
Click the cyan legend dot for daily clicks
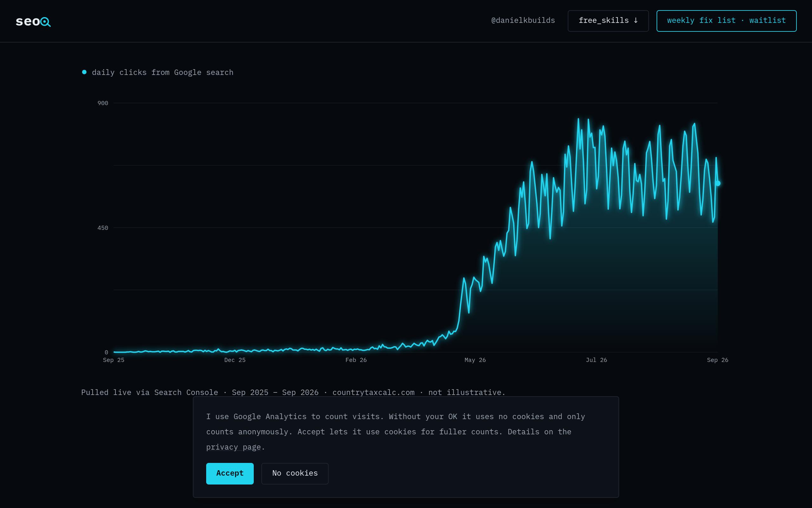[84, 72]
